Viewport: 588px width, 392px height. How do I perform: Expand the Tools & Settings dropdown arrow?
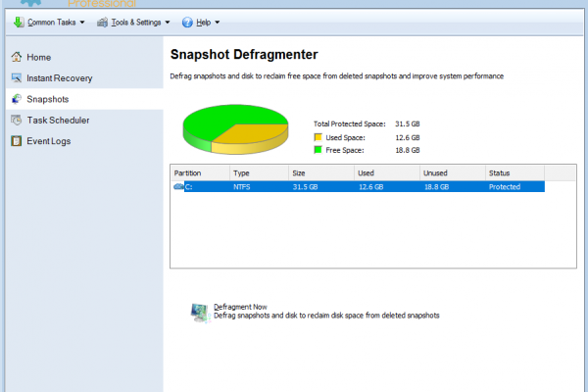tap(168, 22)
